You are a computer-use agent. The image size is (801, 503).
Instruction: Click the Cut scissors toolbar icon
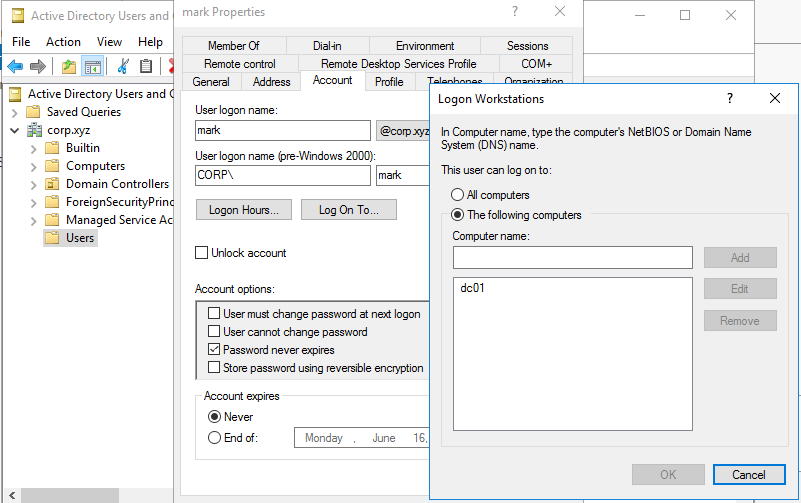[123, 67]
